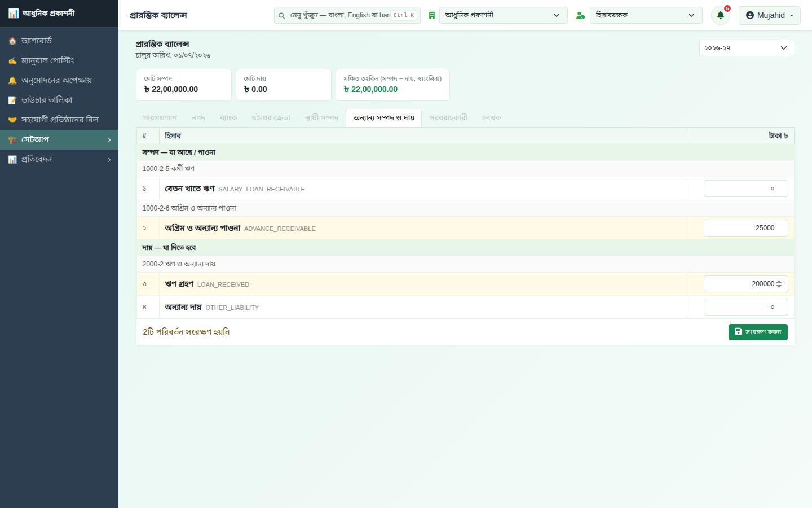
Task: Click the green building icon beside company selector
Action: point(432,16)
